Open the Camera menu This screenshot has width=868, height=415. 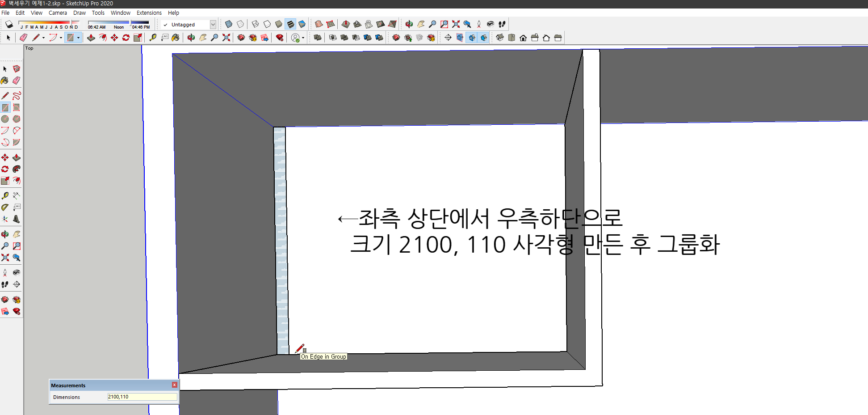(58, 13)
